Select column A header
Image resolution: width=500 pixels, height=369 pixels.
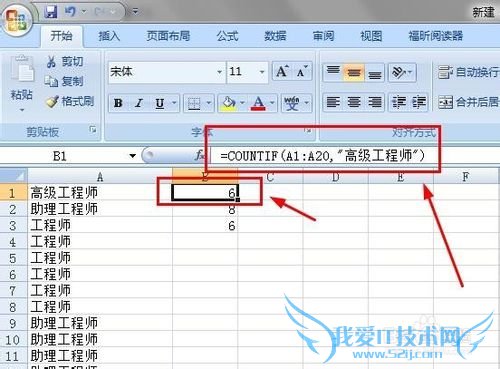click(100, 176)
